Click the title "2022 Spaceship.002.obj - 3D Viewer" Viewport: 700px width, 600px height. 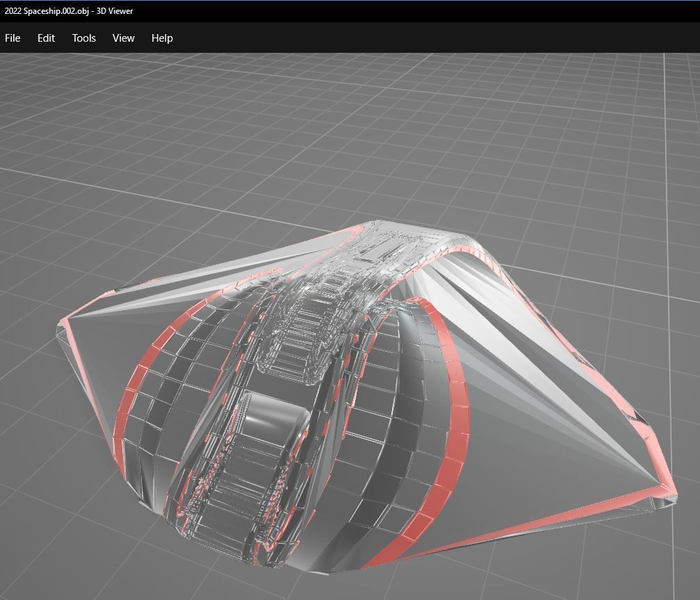69,11
